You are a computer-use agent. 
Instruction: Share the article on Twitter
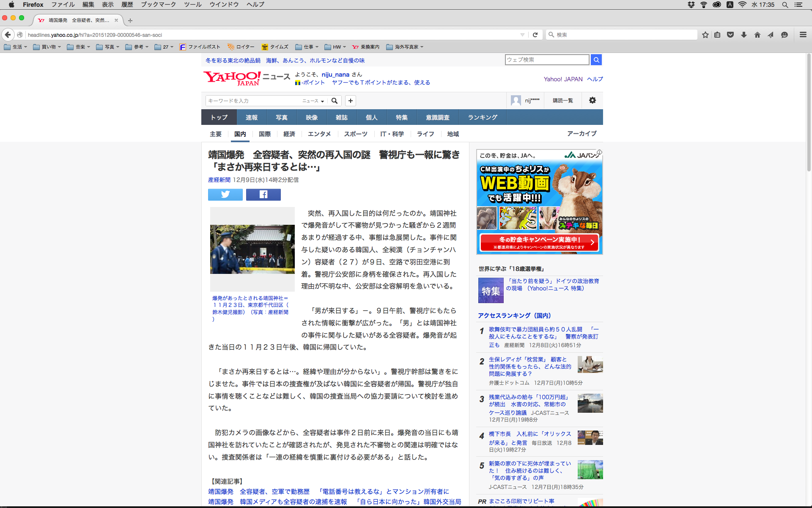pos(225,194)
